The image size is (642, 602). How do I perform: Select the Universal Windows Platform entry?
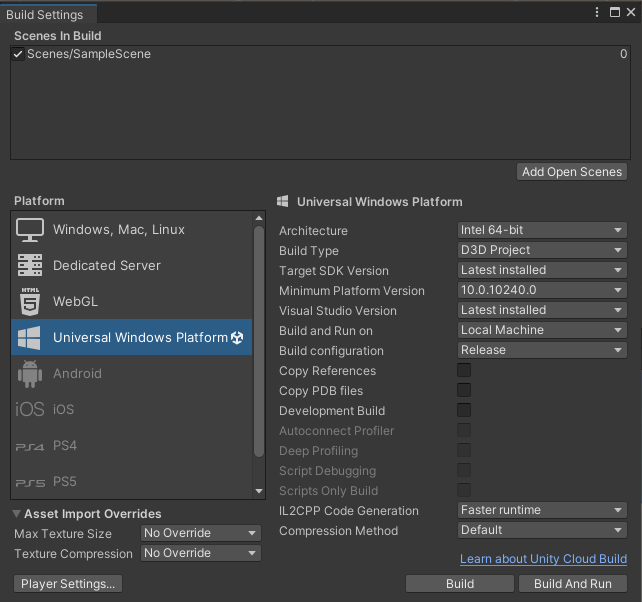(x=132, y=337)
